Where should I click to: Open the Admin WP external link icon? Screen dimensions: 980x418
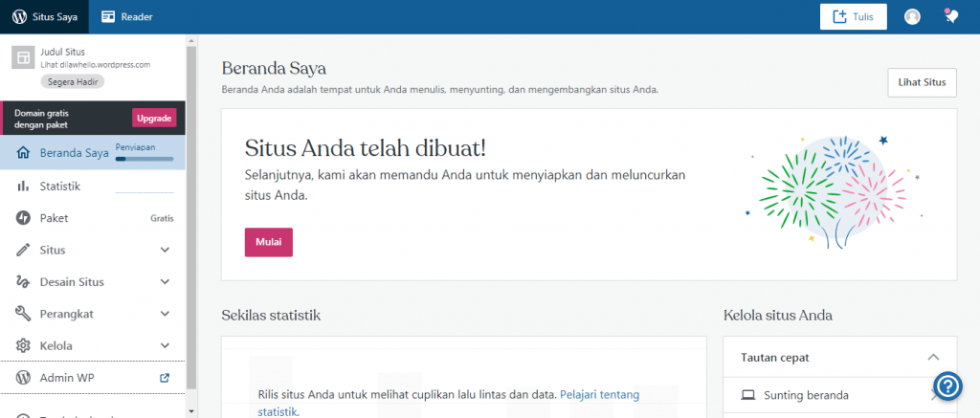click(x=165, y=378)
